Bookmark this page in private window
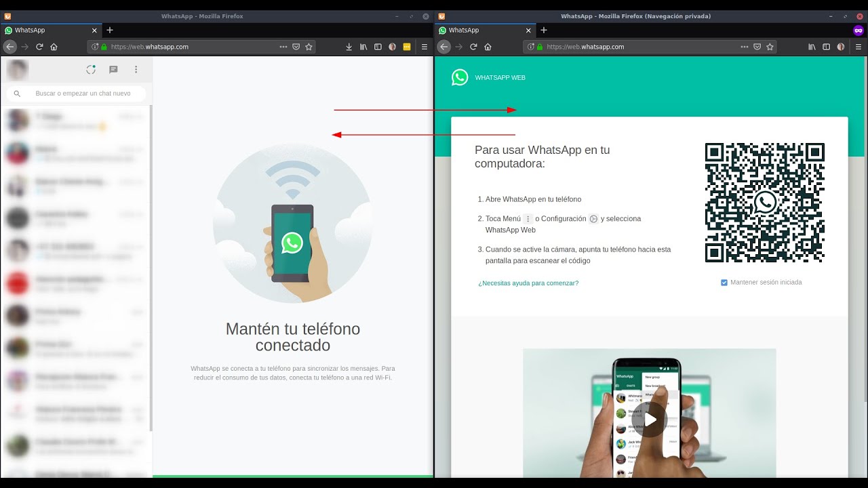 click(770, 47)
